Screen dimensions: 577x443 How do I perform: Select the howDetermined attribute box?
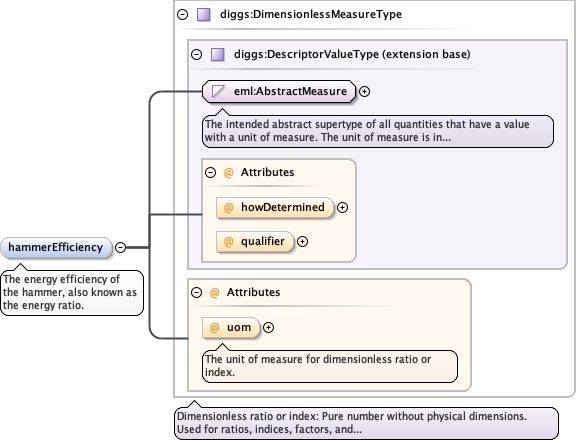point(275,208)
